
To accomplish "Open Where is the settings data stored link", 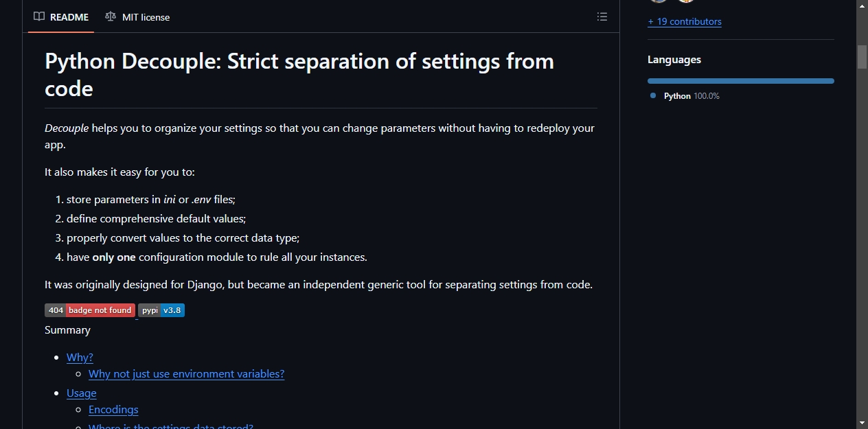I will tap(171, 426).
